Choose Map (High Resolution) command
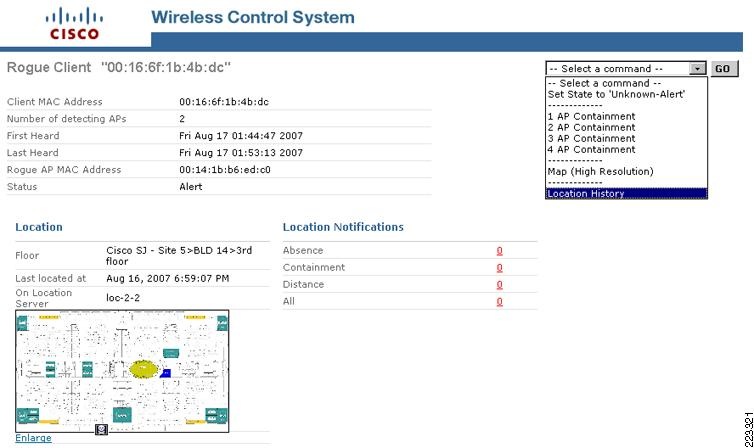 pyautogui.click(x=600, y=172)
